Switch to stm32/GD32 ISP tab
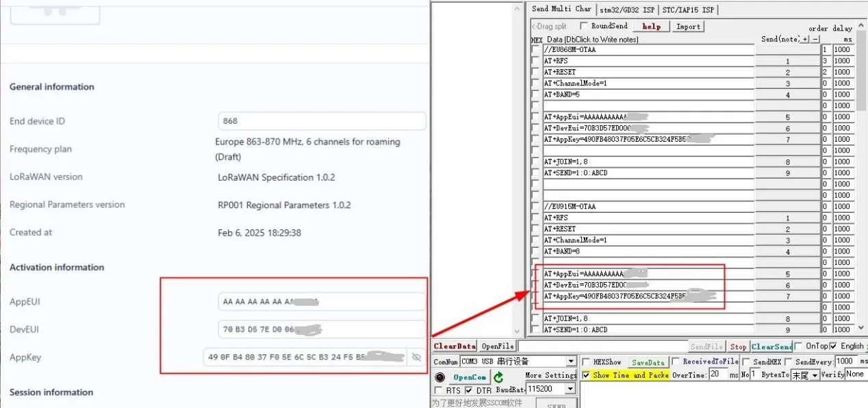 (627, 10)
